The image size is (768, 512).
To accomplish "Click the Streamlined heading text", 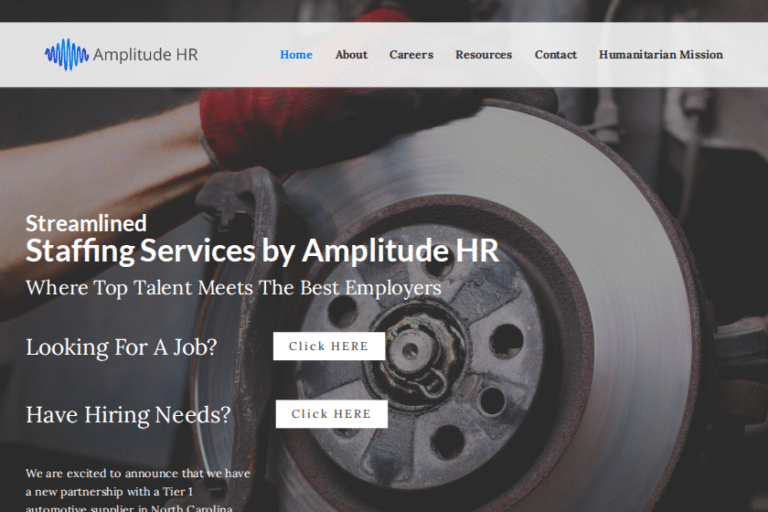I will tap(86, 223).
